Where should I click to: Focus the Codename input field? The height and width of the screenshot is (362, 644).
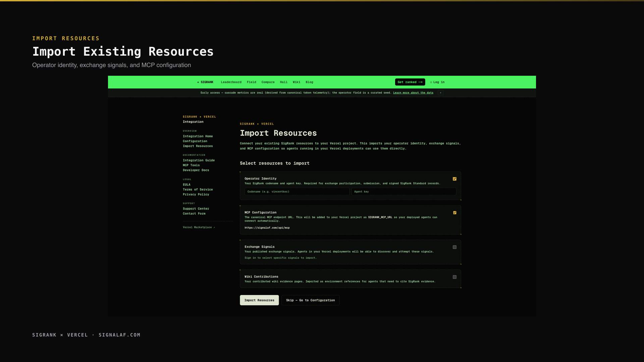[297, 192]
